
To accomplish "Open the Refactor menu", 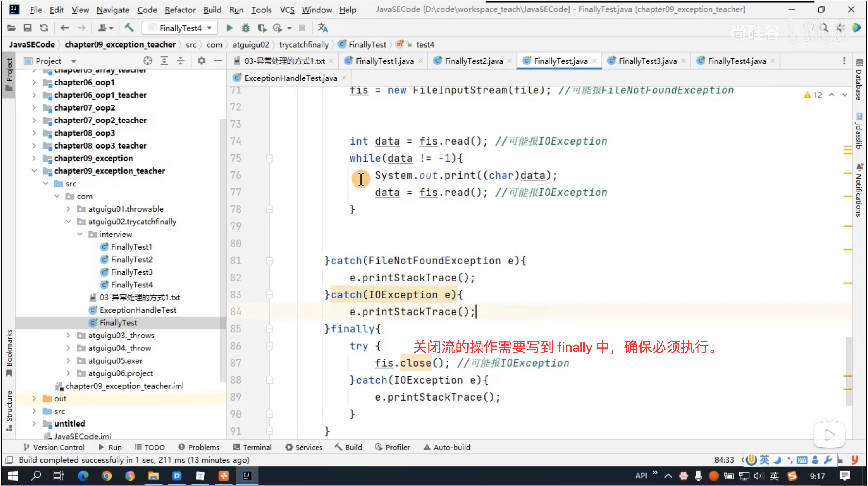I will coord(180,10).
